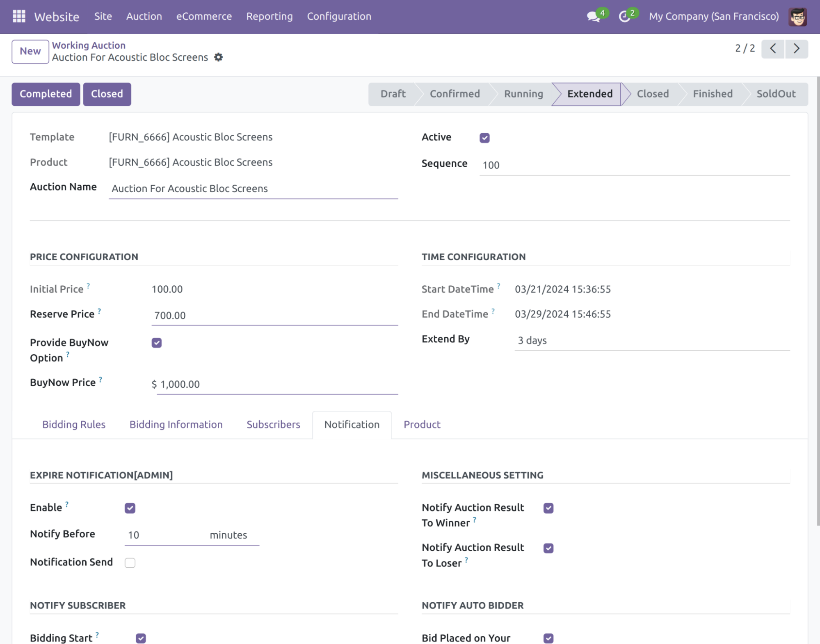
Task: Open the Reporting menu
Action: (270, 16)
